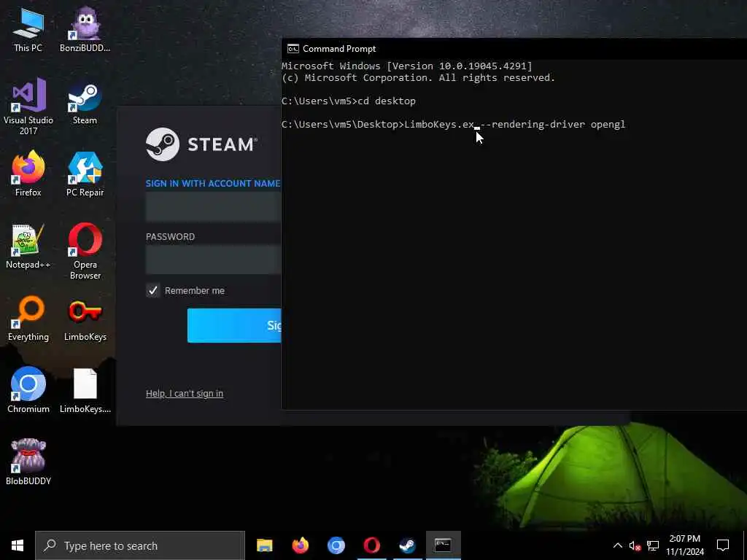Select the Opera Browser desktop shortcut
This screenshot has height=560, width=747.
pos(85,251)
